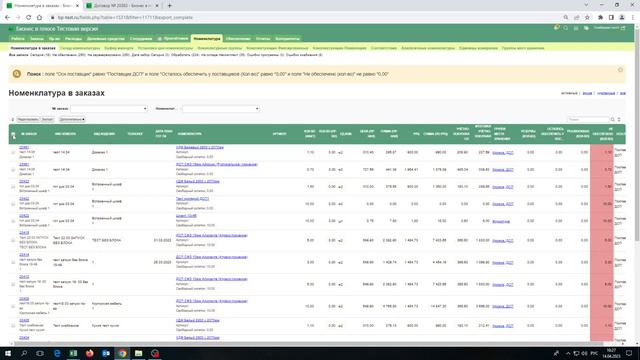The height and width of the screenshot is (360, 640).
Task: Open Windows taskbar search
Action: (24, 353)
